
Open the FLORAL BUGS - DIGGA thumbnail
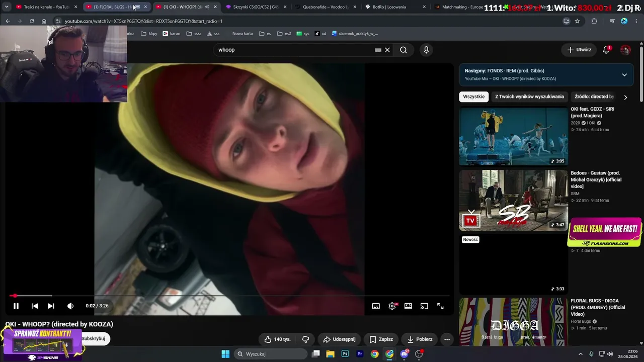[513, 322]
